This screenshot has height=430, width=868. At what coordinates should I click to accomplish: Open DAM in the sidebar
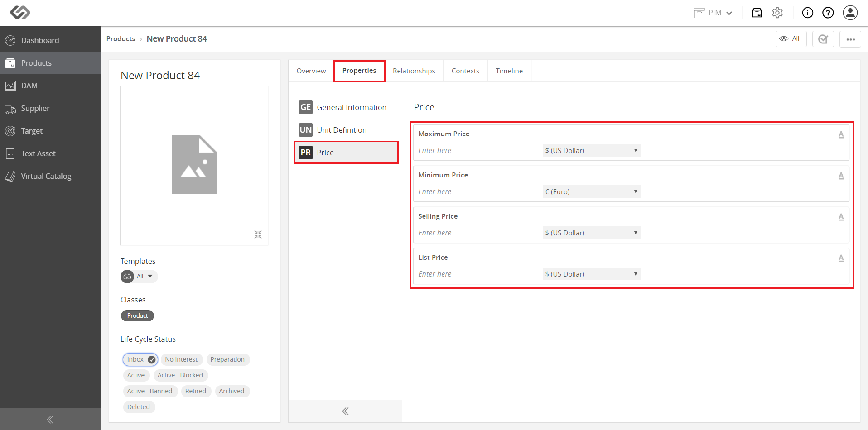(x=50, y=86)
